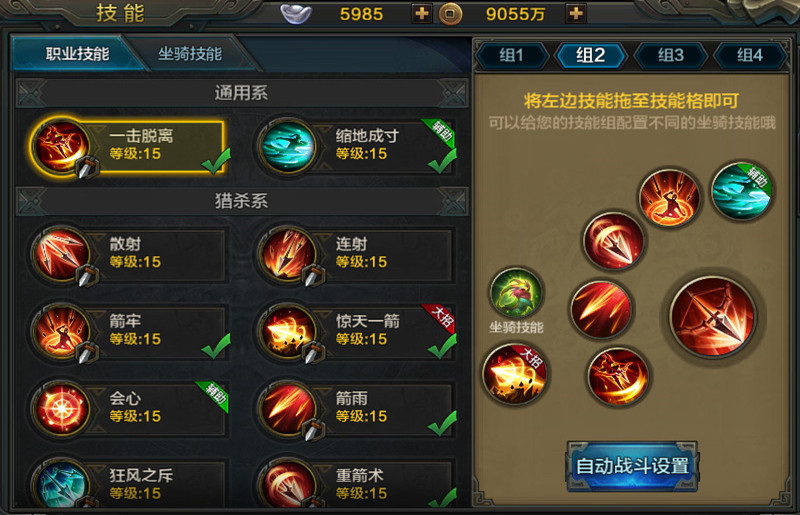Switch to skill group 组3
Image resolution: width=800 pixels, height=515 pixels.
(x=670, y=55)
